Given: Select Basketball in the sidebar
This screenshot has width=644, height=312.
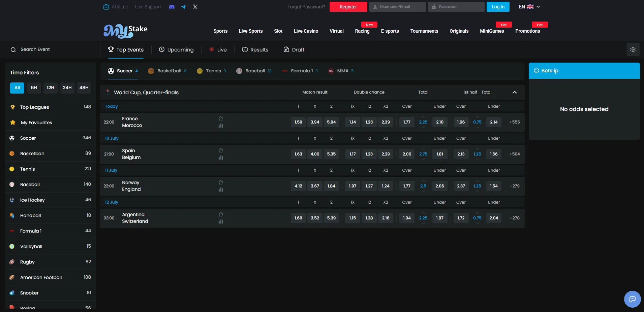Looking at the screenshot, I should 51,153.
